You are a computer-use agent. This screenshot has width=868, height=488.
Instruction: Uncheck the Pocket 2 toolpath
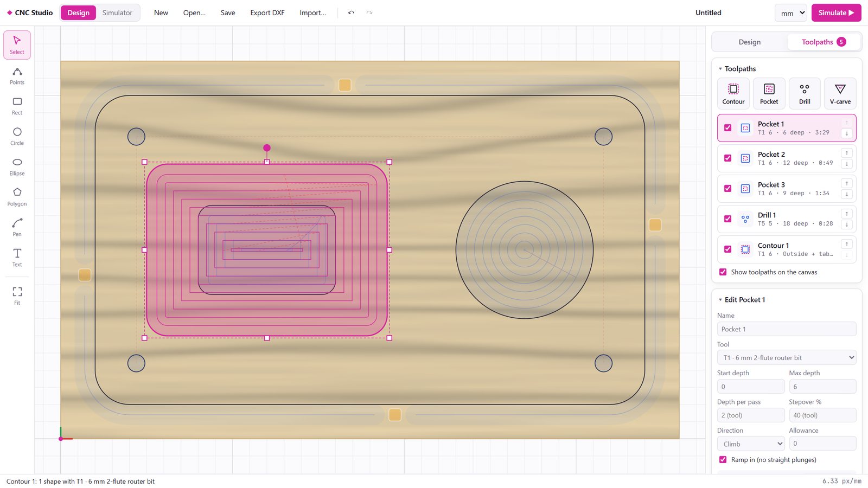(x=727, y=158)
